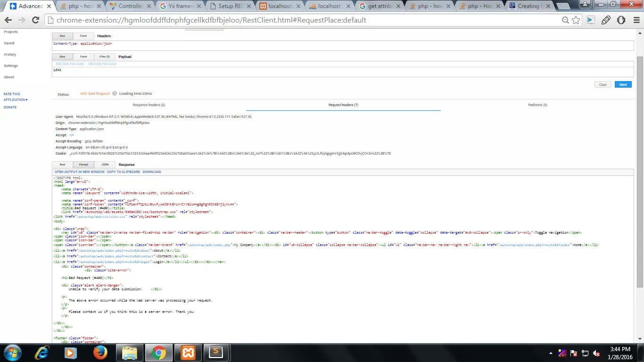Open Projects in the sidebar
Image resolution: width=644 pixels, height=362 pixels.
11,32
